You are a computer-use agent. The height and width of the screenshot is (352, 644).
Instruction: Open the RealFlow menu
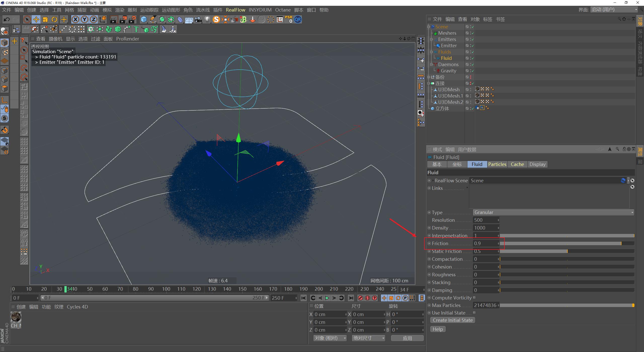click(235, 10)
